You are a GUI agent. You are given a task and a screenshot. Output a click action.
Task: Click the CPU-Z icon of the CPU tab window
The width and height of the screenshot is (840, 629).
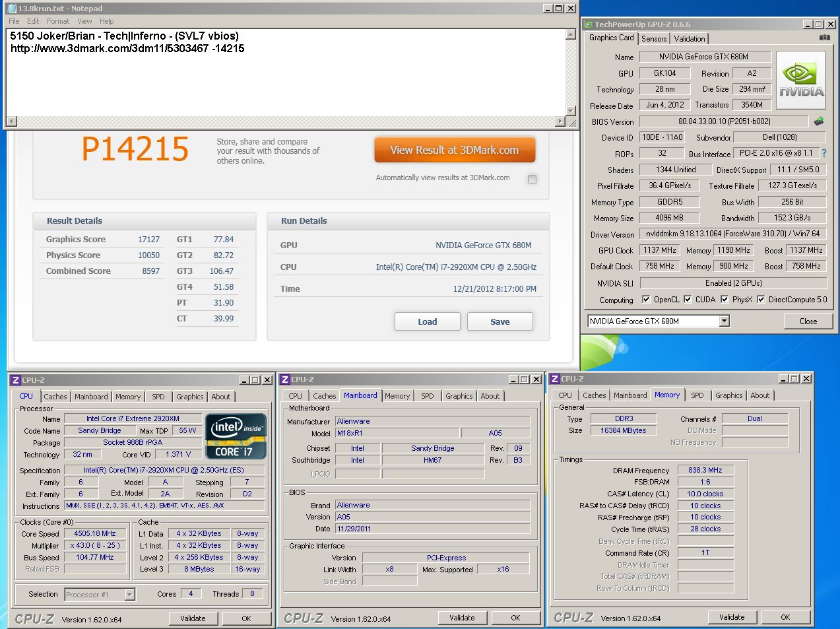tap(16, 380)
